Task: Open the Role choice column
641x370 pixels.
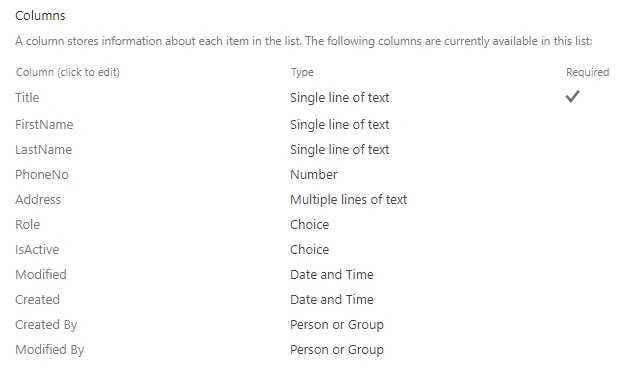Action: [x=27, y=224]
